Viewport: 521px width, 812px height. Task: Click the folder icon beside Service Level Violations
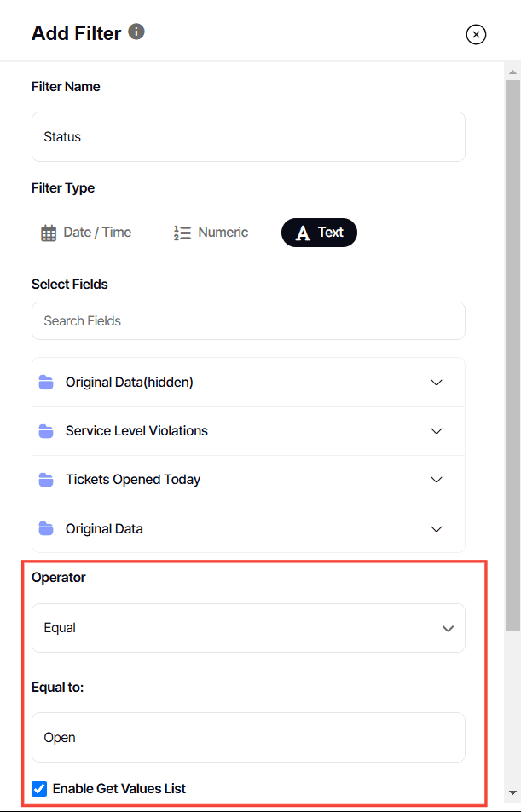tap(46, 430)
